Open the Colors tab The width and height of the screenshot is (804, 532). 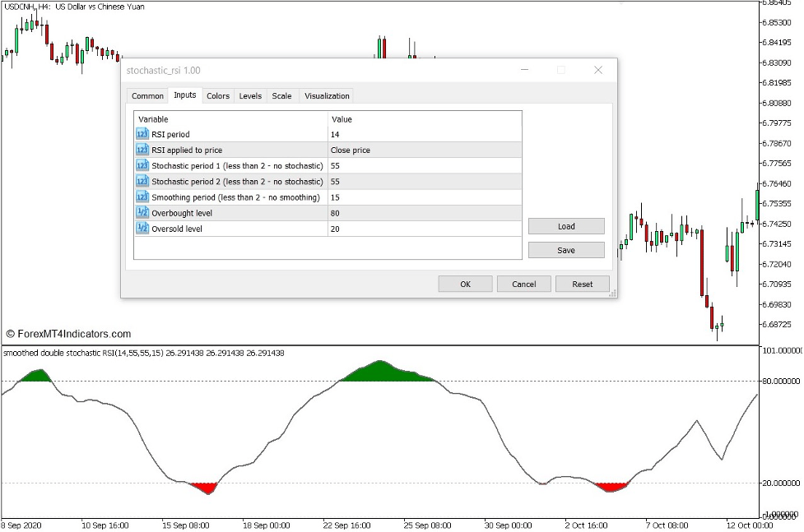217,95
